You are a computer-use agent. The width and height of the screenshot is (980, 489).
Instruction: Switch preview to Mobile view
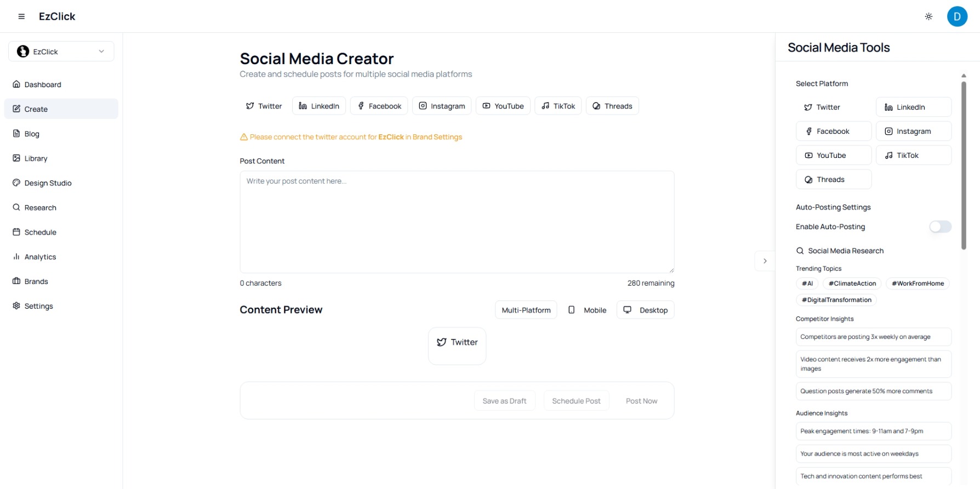tap(586, 310)
